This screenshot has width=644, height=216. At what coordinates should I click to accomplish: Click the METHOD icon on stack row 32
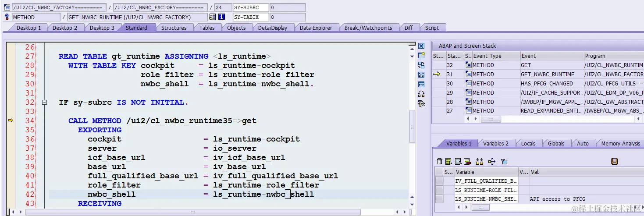(468, 65)
